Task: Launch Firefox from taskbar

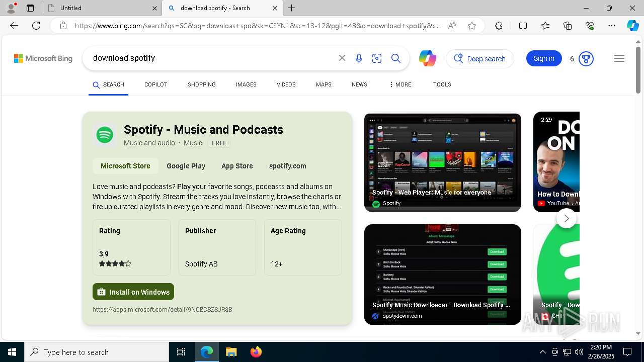Action: tap(256, 352)
